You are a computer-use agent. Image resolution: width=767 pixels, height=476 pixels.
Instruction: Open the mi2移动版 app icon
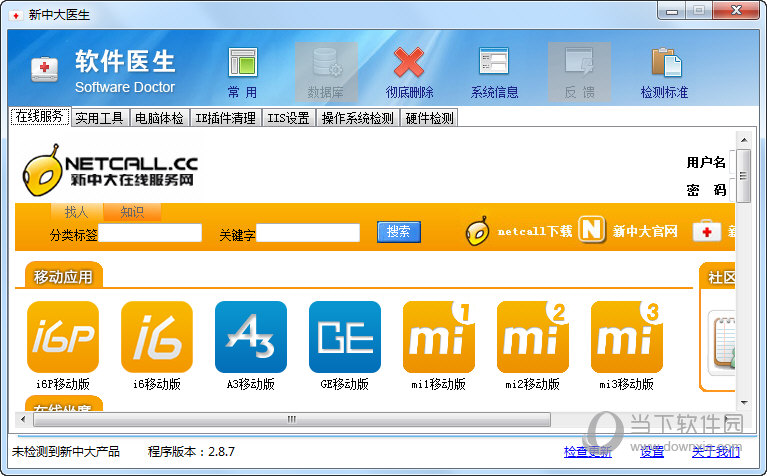533,337
